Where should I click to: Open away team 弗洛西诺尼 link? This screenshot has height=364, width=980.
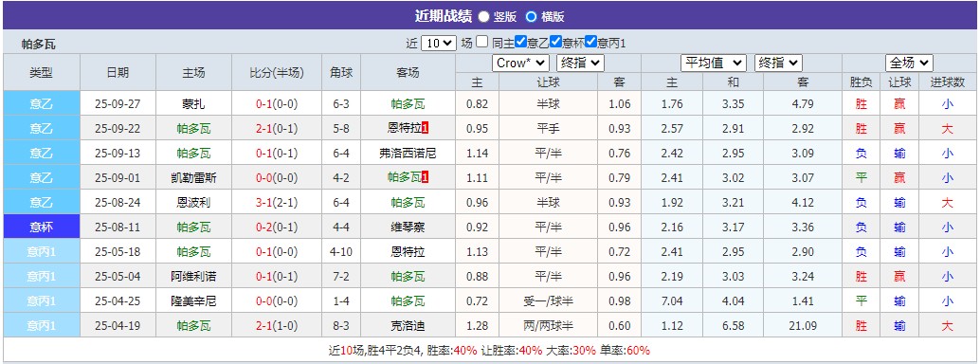point(408,154)
